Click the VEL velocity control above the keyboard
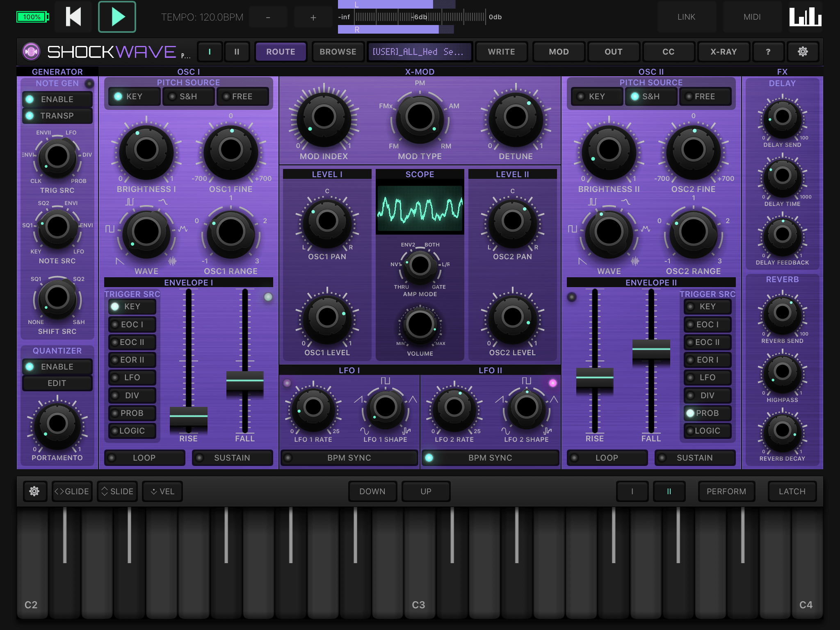Viewport: 840px width, 630px height. coord(162,491)
